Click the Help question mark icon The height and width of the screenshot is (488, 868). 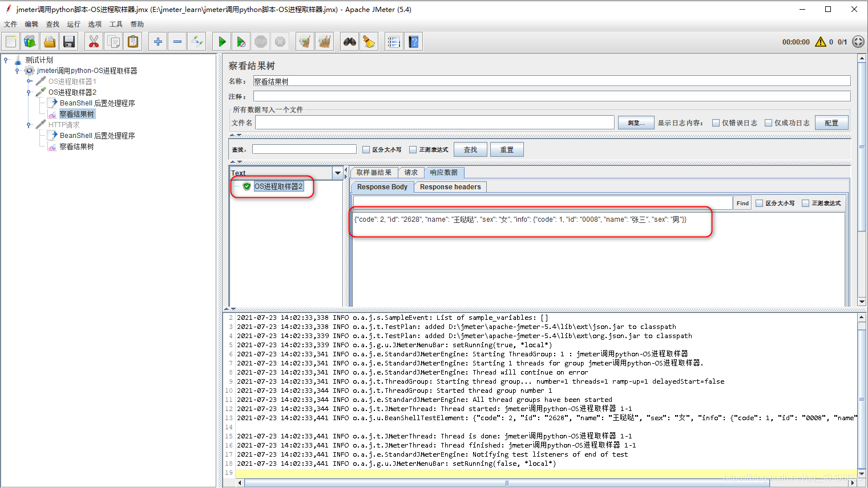tap(413, 41)
